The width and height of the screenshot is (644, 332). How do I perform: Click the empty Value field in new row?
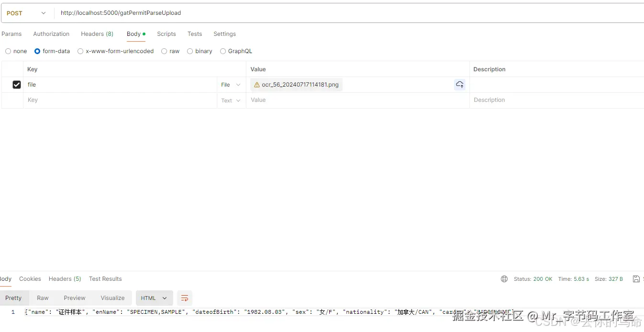point(357,100)
